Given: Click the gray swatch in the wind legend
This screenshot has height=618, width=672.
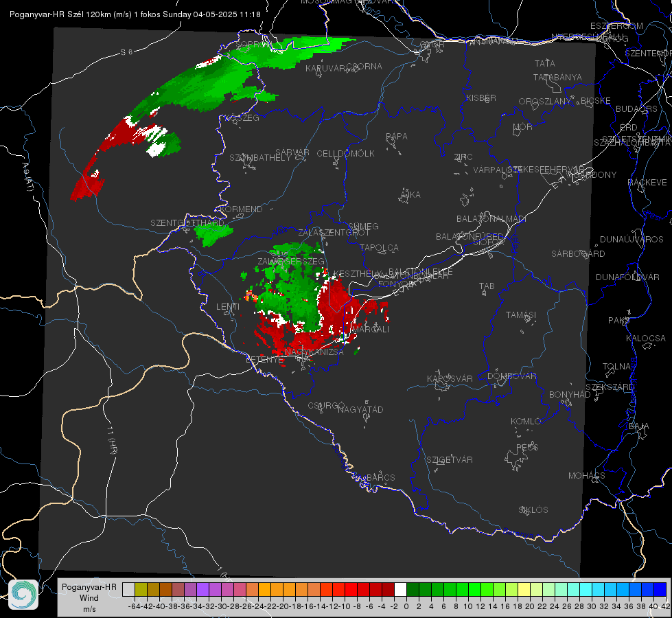Looking at the screenshot, I should point(128,590).
